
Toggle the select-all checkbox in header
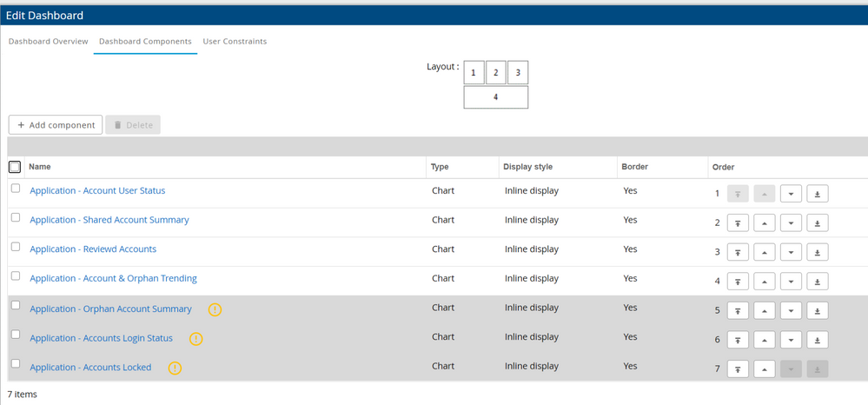pos(15,167)
